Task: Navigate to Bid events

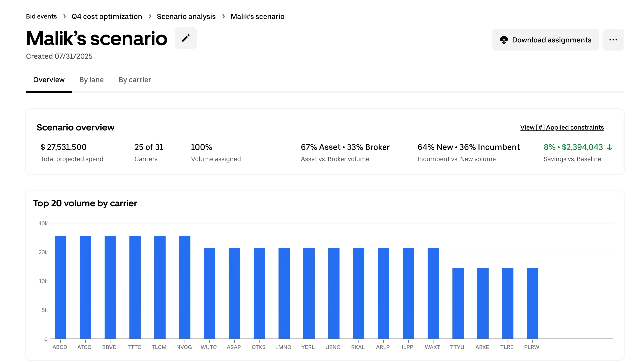Action: [x=41, y=16]
